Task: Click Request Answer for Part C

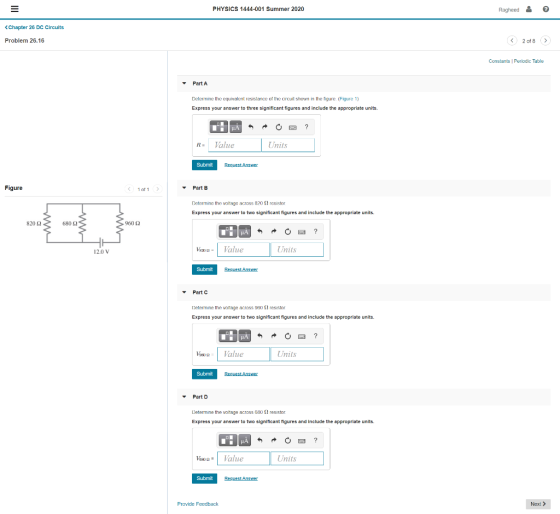Action: tap(241, 374)
